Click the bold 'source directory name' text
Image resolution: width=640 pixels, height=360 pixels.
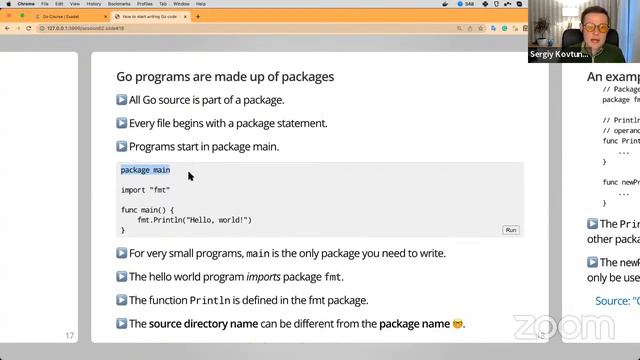tap(203, 324)
